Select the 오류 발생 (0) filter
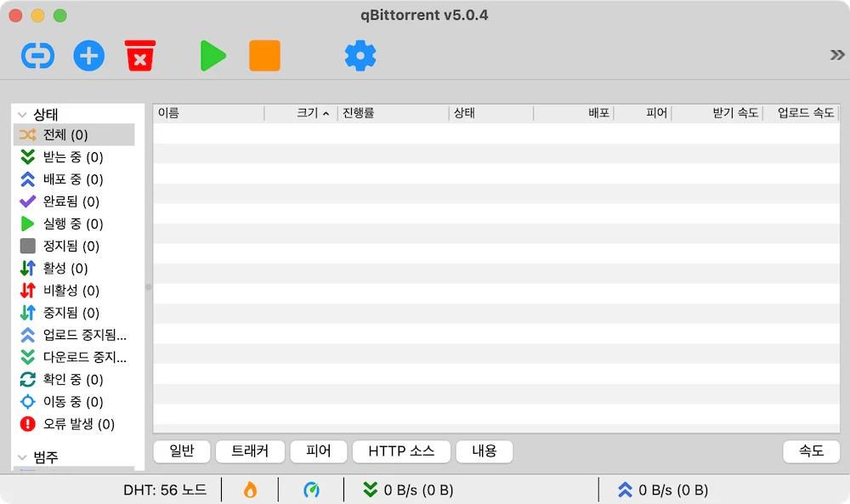The image size is (850, 504). pyautogui.click(x=74, y=423)
